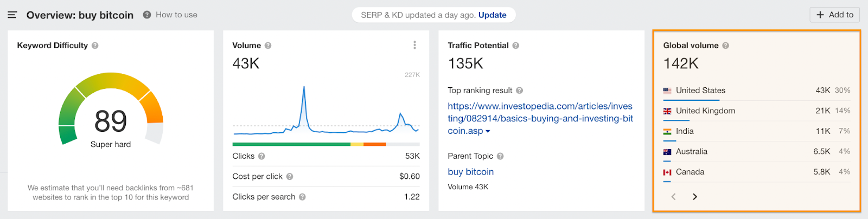
Task: Click the 135K traffic potential value
Action: click(x=465, y=64)
